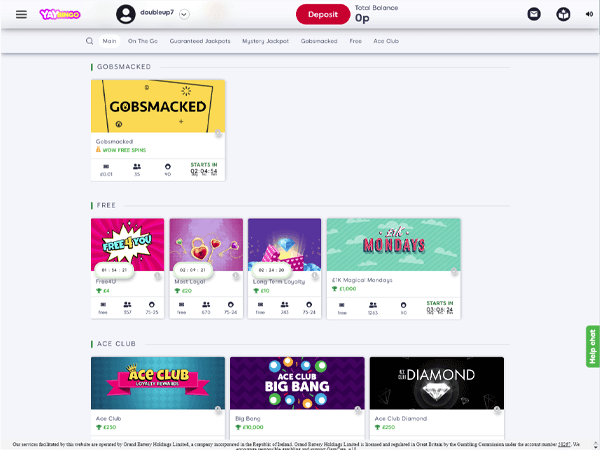Show info for Free4U room

pyautogui.click(x=157, y=275)
